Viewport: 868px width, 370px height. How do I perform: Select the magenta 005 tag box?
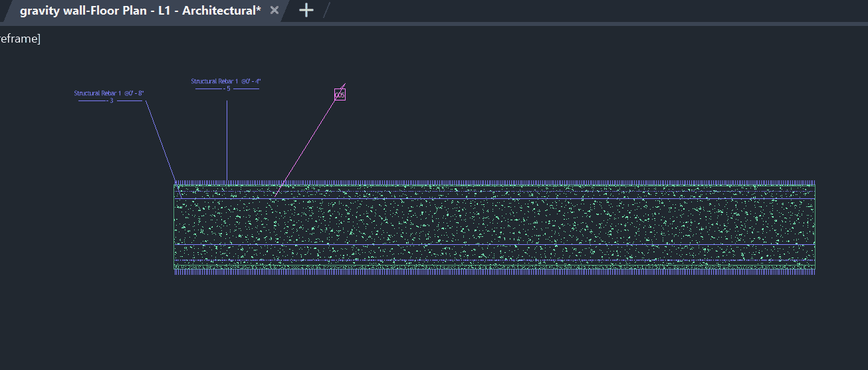tap(340, 95)
